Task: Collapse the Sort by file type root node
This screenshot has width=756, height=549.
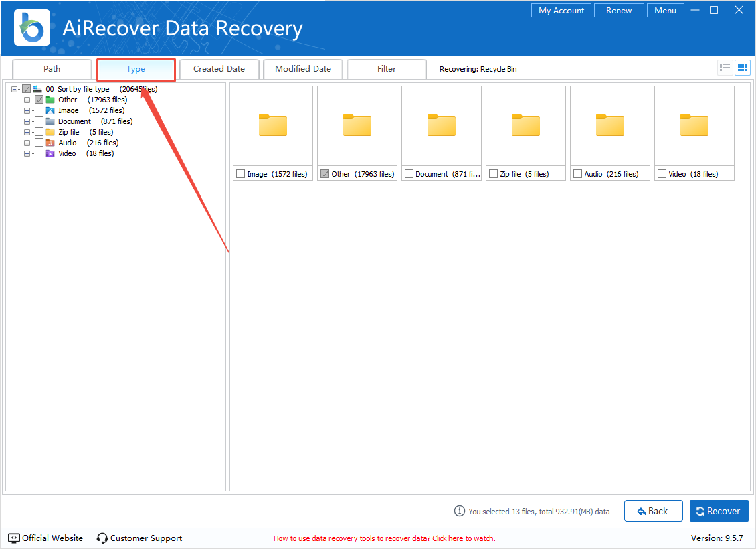Action: (15, 89)
